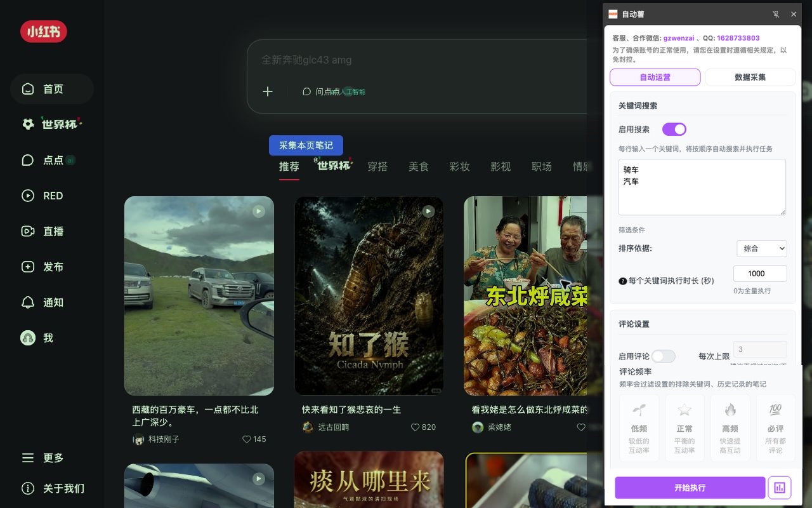Click the 采集本页笔记 blue button
The image size is (812, 508).
point(306,145)
